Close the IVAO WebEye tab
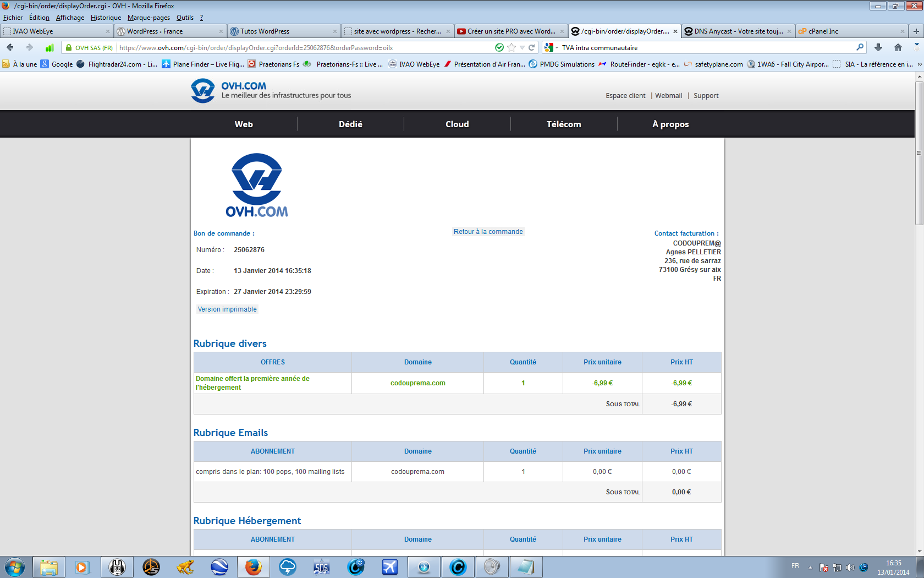This screenshot has height=578, width=924. click(108, 31)
